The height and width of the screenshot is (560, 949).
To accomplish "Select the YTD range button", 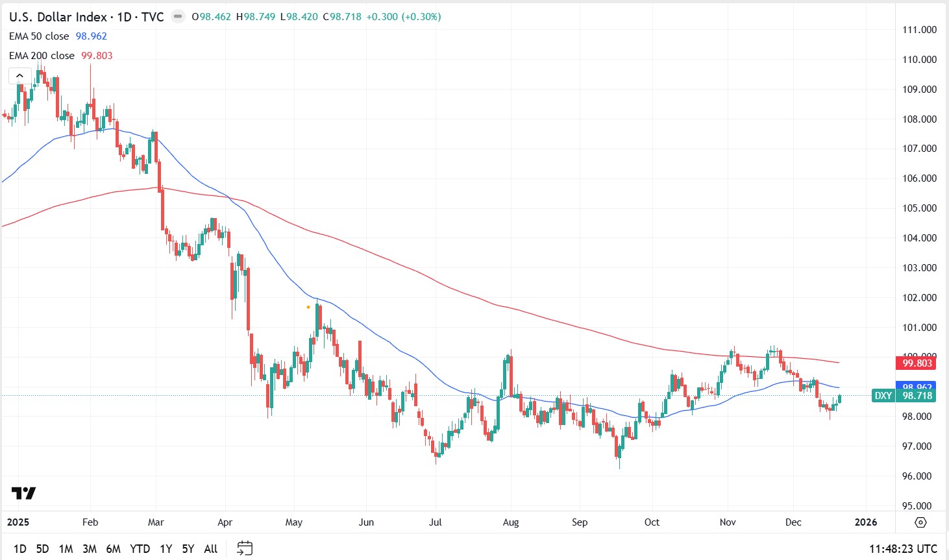I will pos(139,548).
